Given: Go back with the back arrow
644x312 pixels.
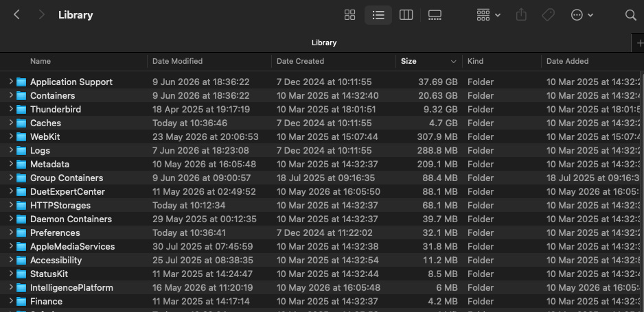Looking at the screenshot, I should [16, 15].
